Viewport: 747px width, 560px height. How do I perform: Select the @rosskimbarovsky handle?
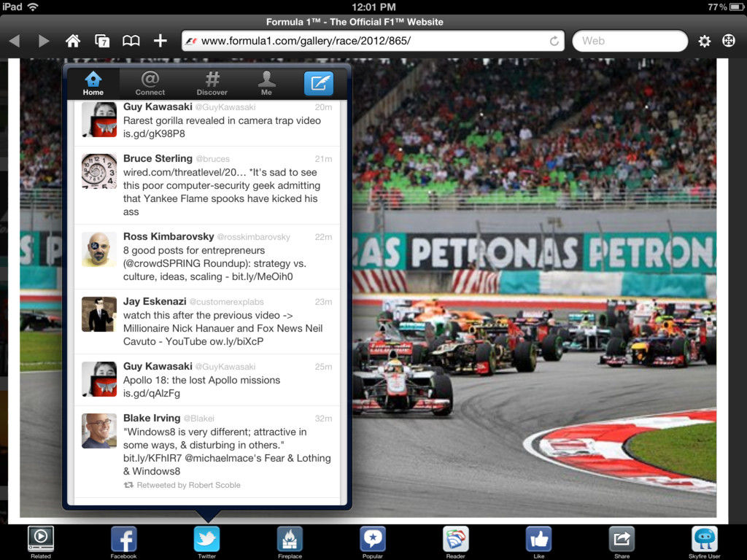(253, 237)
